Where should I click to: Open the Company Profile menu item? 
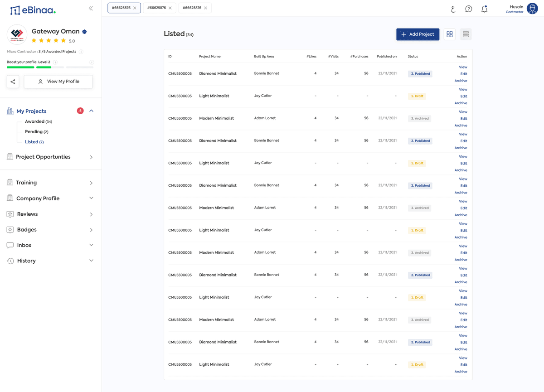click(38, 198)
